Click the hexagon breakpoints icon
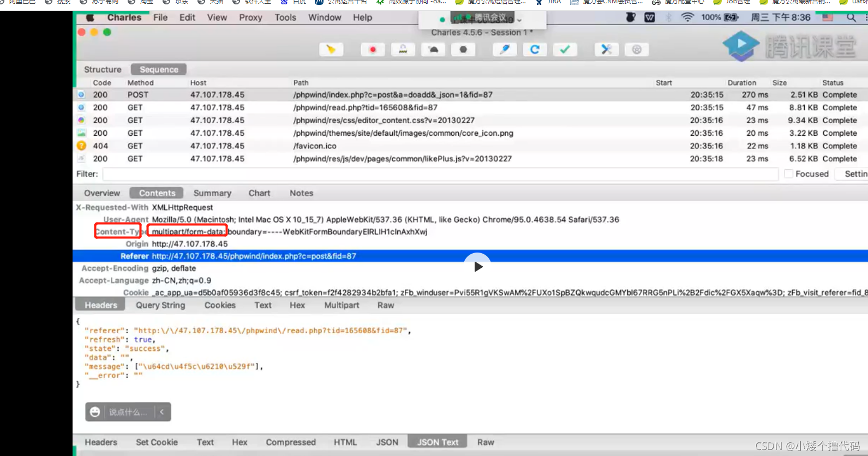Viewport: 868px width, 456px height. tap(463, 50)
